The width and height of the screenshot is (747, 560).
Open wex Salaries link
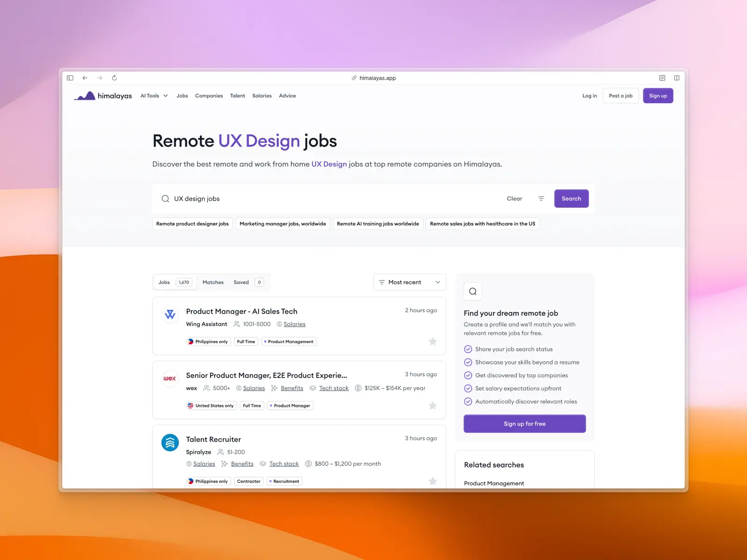pyautogui.click(x=254, y=388)
